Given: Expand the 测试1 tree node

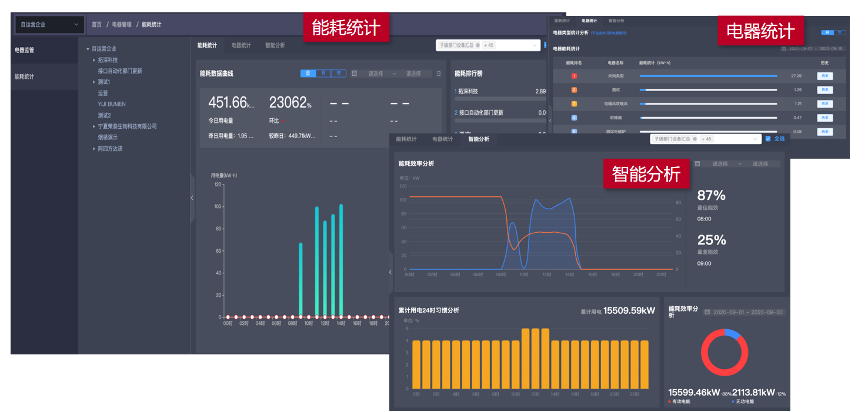Looking at the screenshot, I should point(94,82).
